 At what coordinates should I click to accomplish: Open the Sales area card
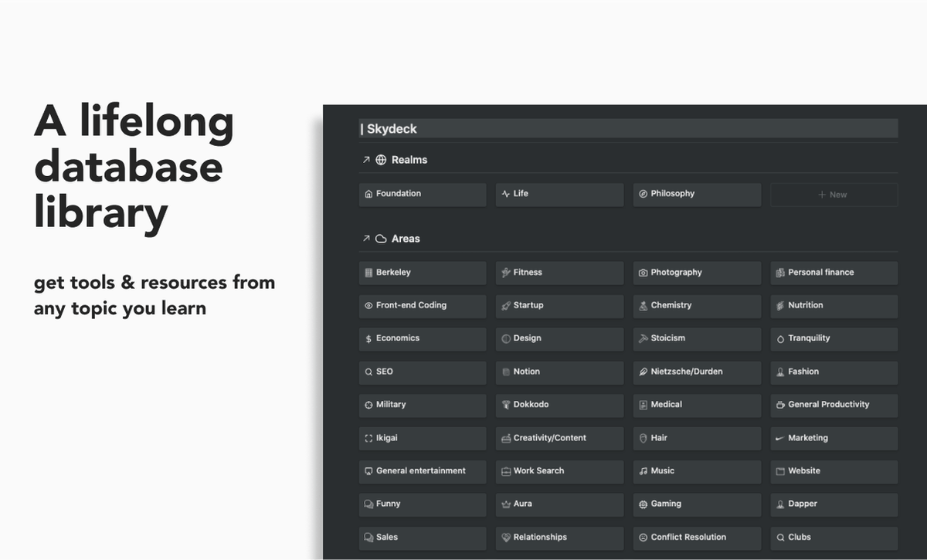tap(423, 538)
